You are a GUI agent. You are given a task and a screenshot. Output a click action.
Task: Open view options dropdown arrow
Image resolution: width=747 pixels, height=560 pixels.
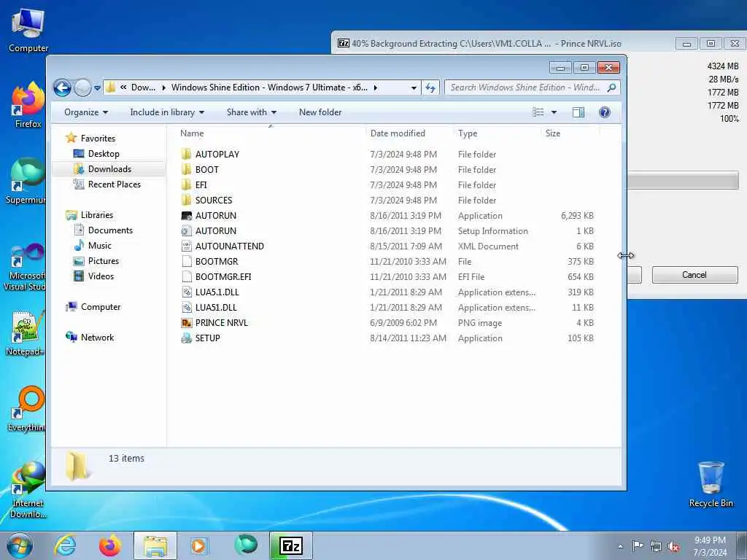coord(554,112)
